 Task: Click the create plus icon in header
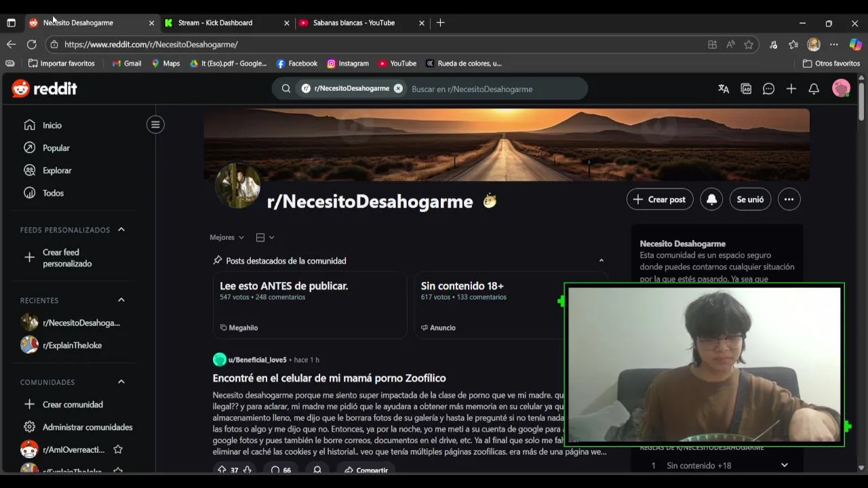click(x=791, y=89)
